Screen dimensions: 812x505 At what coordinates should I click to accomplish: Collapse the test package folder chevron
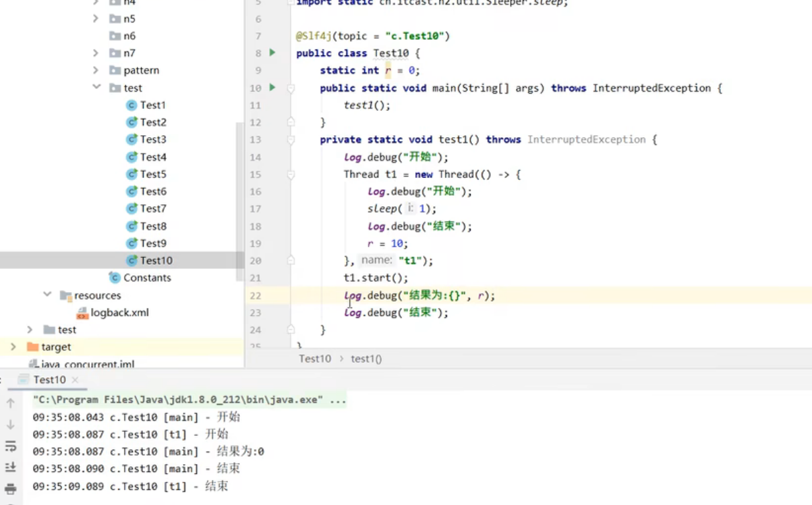(96, 87)
